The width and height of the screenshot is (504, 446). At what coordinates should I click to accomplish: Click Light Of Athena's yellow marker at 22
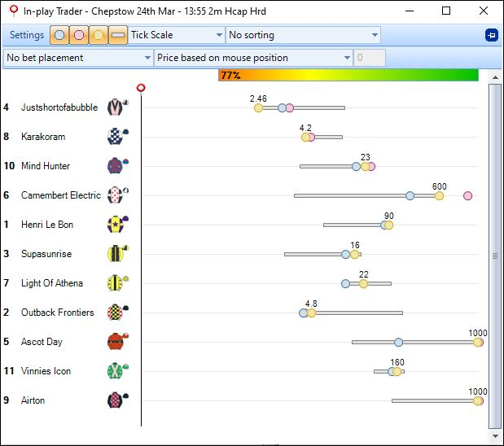click(x=363, y=284)
